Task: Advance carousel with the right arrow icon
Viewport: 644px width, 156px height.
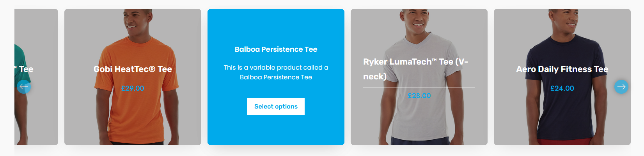Action: [621, 86]
